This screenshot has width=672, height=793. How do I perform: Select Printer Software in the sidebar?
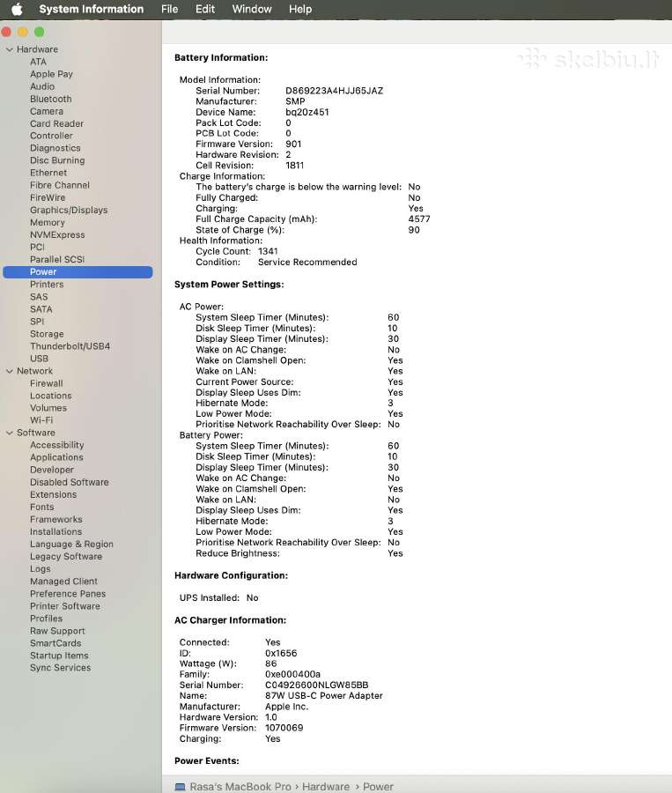(64, 606)
